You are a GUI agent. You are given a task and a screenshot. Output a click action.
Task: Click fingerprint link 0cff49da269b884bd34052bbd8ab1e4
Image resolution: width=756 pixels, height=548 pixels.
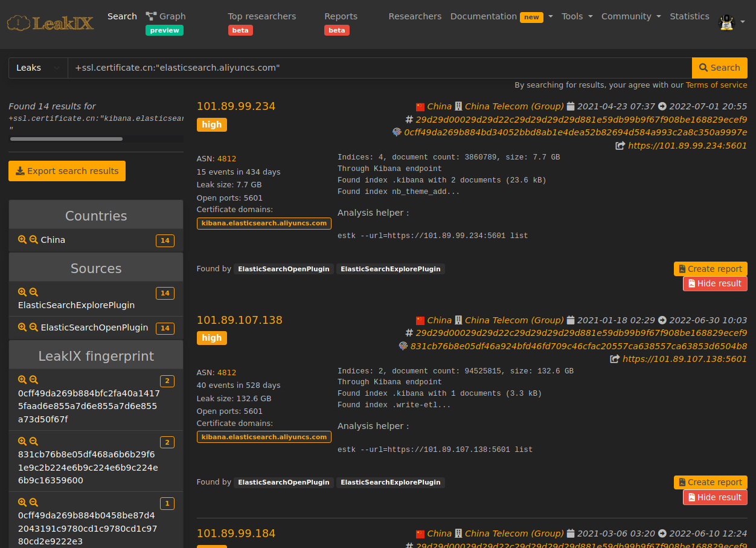click(575, 132)
